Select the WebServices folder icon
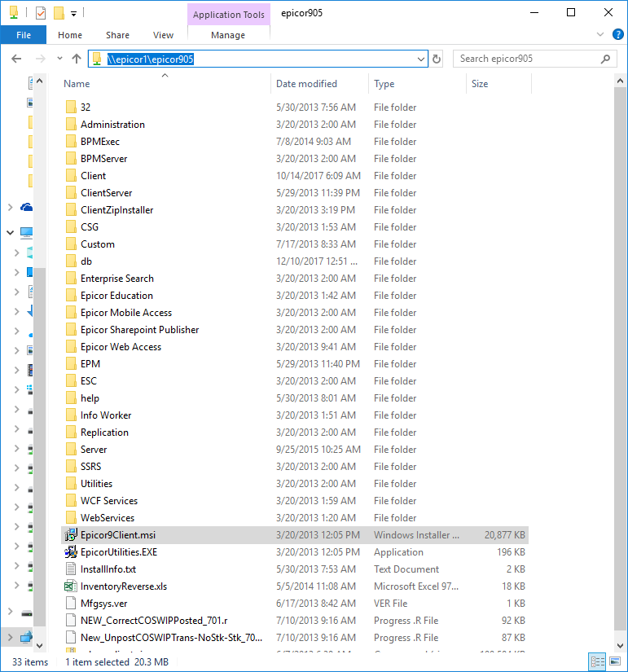 pyautogui.click(x=71, y=518)
